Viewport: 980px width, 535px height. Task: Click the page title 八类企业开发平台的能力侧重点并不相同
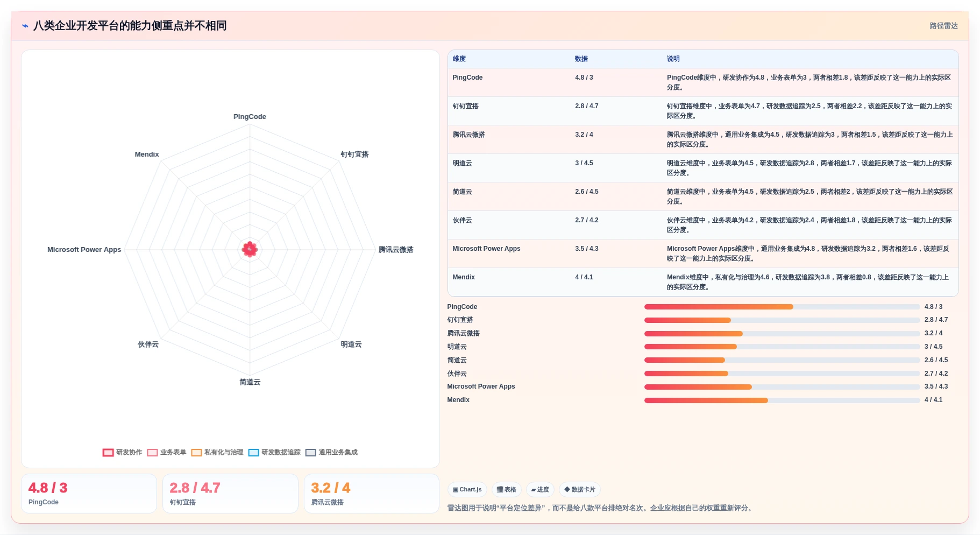point(130,26)
